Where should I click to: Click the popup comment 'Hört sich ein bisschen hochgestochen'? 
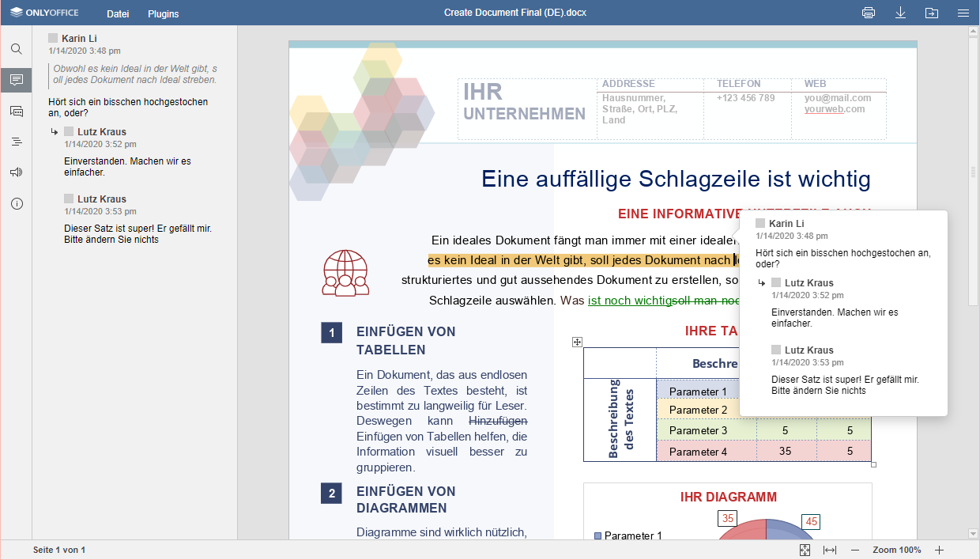pos(842,258)
